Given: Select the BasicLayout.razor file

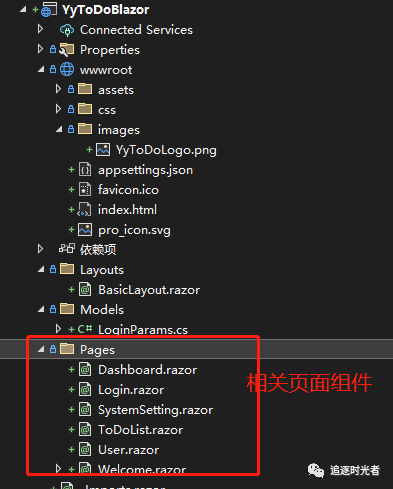Looking at the screenshot, I should [149, 290].
